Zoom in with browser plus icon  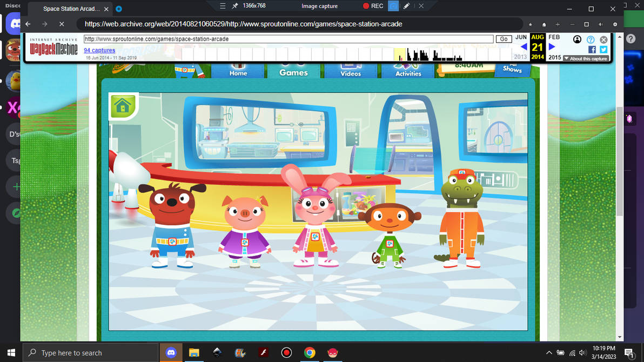(x=558, y=24)
